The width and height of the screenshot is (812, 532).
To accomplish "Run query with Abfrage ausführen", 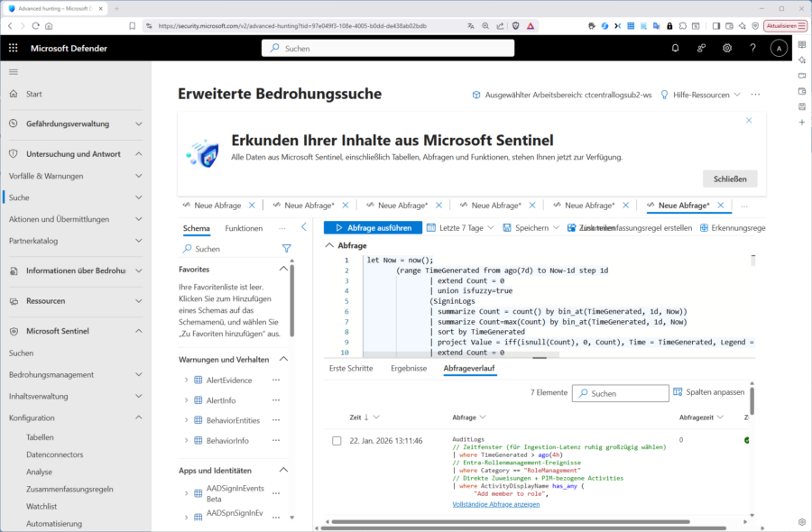I will point(373,228).
